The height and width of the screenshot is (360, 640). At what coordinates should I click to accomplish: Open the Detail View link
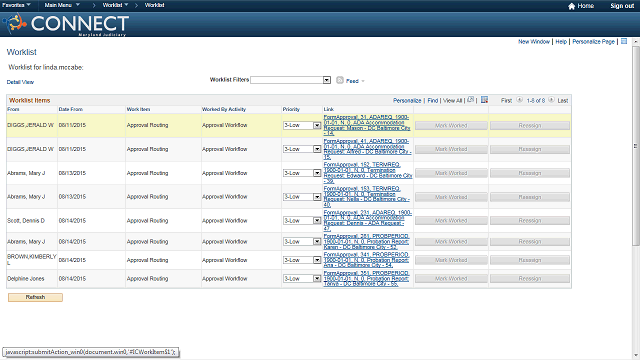tap(20, 82)
